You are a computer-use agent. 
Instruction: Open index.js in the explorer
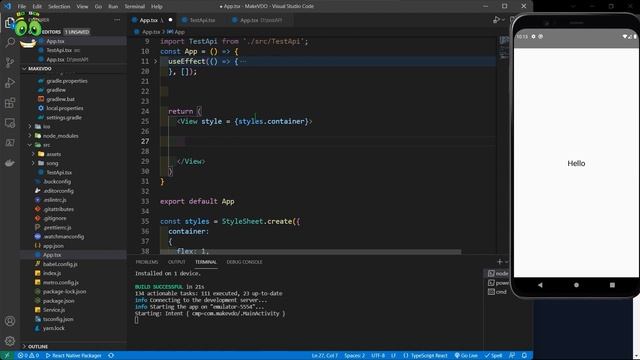[x=52, y=273]
